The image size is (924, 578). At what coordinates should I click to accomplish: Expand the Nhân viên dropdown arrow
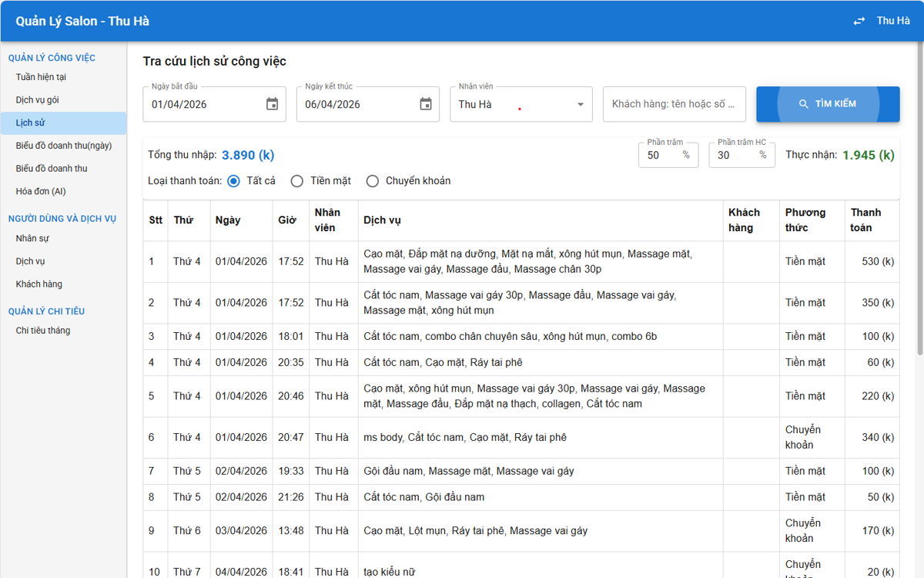coord(581,104)
